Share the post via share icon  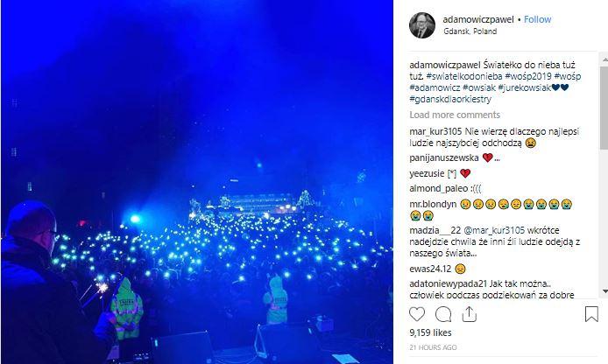point(470,314)
